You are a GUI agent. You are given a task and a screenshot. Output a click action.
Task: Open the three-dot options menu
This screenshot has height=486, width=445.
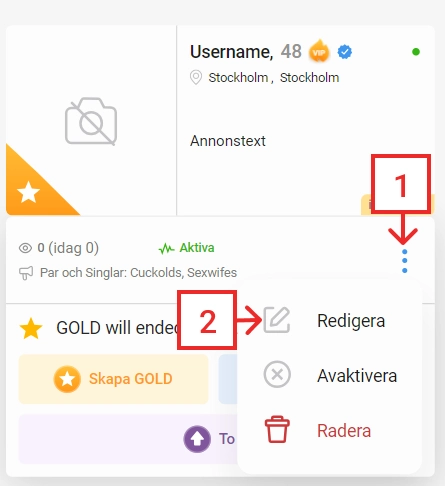pos(404,261)
